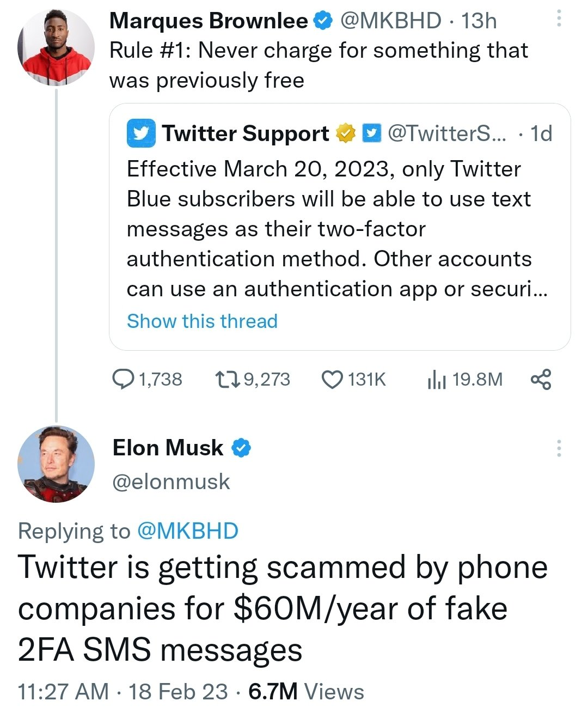Click the Marques Brownlee display name
588x713 pixels.
[209, 21]
